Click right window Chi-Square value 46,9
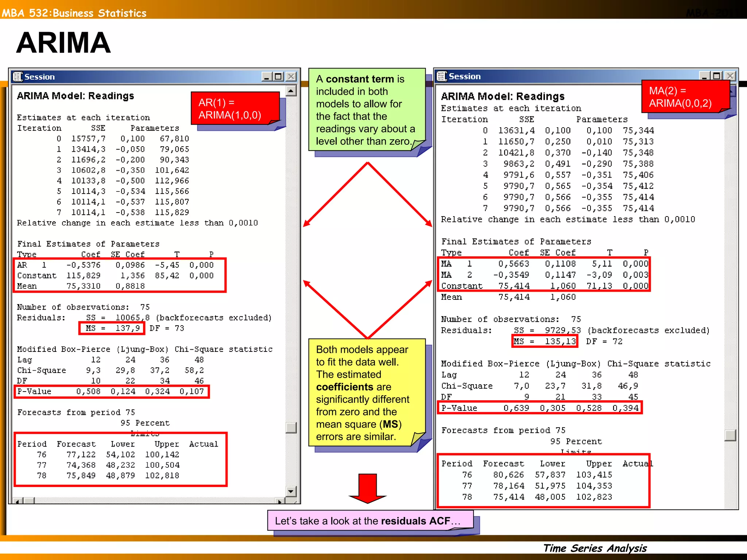This screenshot has width=747, height=560. (x=628, y=386)
